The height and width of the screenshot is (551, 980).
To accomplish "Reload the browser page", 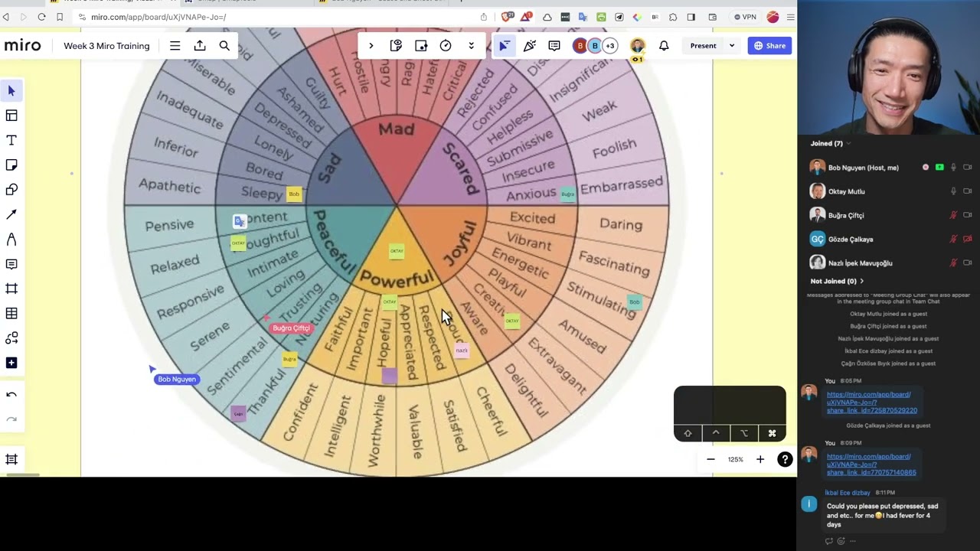I will point(41,17).
